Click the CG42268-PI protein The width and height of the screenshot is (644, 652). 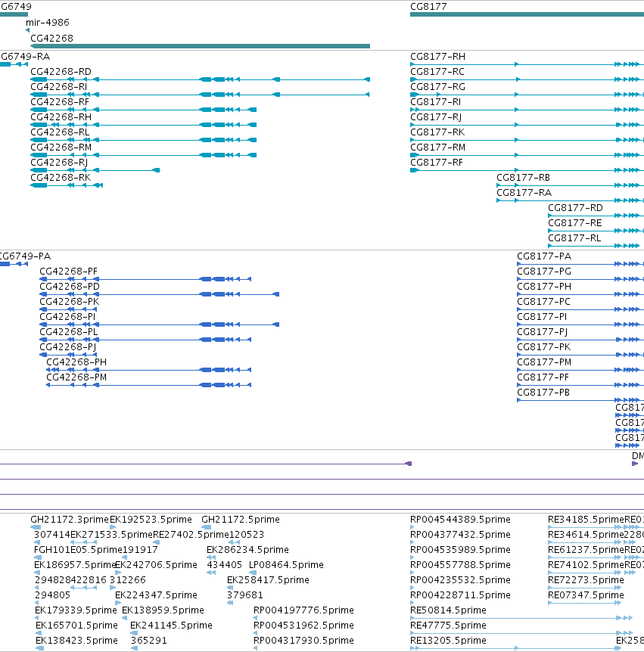click(x=67, y=317)
